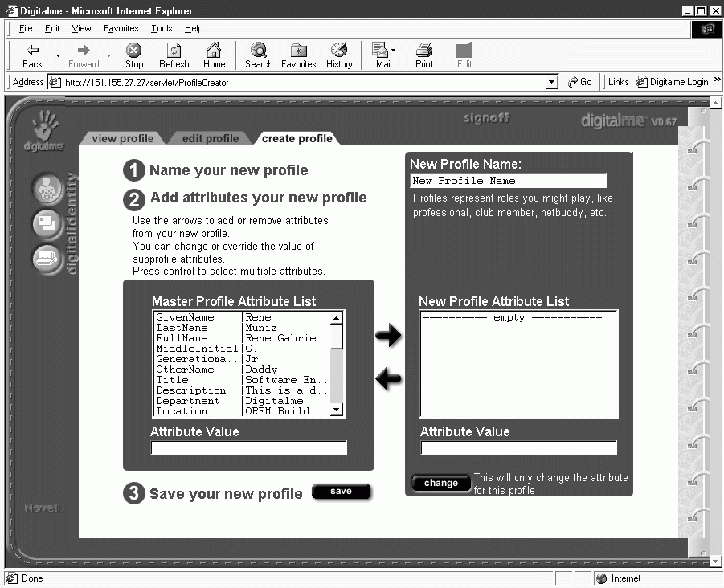Screen dimensions: 724x588
Task: Select the Location attribute row
Action: [243, 411]
